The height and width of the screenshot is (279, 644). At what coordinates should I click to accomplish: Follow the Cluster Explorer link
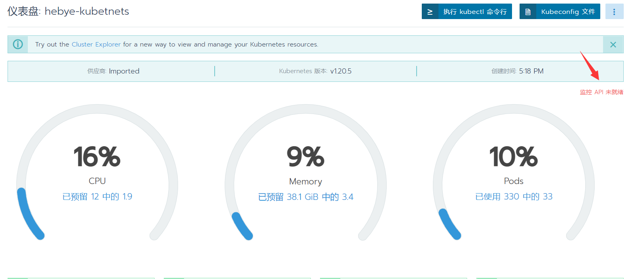tap(96, 44)
